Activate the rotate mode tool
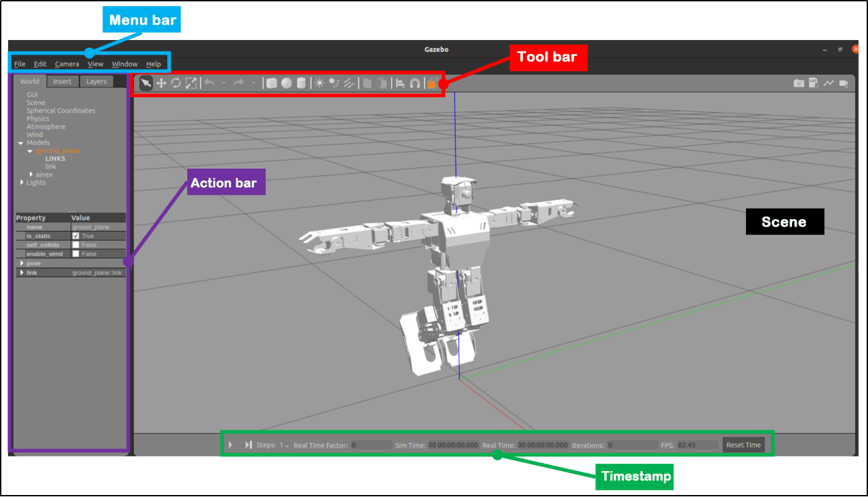This screenshot has height=497, width=868. [x=176, y=83]
